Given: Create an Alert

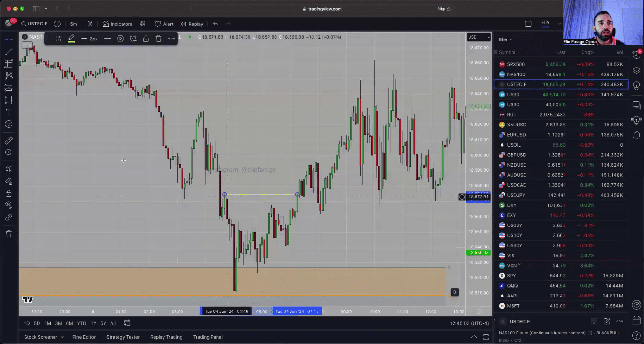Looking at the screenshot, I should click(x=164, y=24).
